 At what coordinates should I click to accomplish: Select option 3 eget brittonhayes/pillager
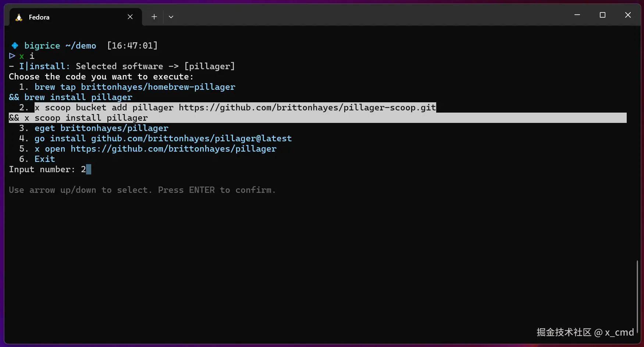point(102,128)
